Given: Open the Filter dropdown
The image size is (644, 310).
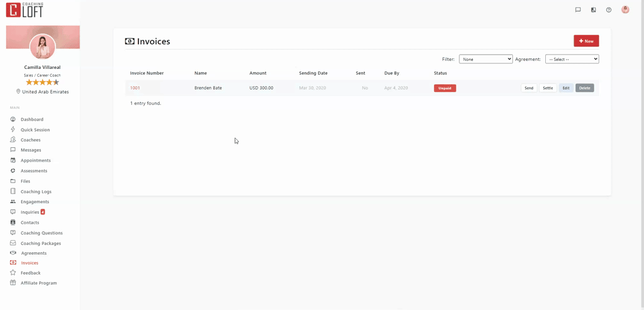Looking at the screenshot, I should [x=486, y=59].
